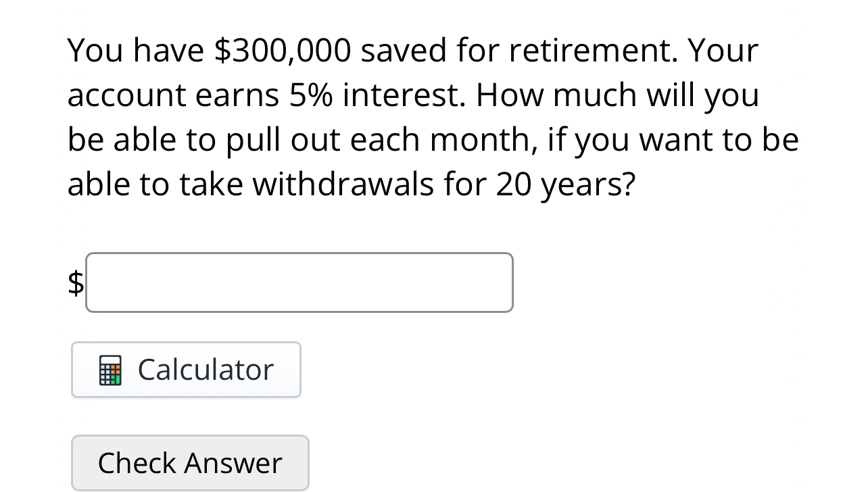Select the $300,000 figure in the problem

(285, 49)
